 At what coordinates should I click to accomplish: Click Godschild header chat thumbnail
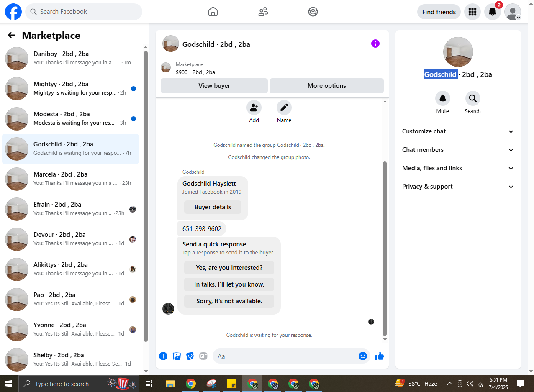171,44
